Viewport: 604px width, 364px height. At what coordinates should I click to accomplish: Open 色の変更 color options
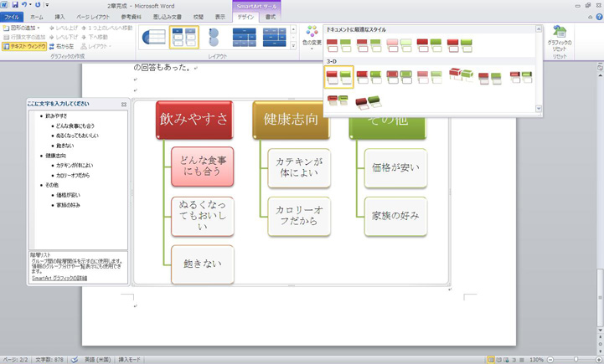pyautogui.click(x=312, y=38)
